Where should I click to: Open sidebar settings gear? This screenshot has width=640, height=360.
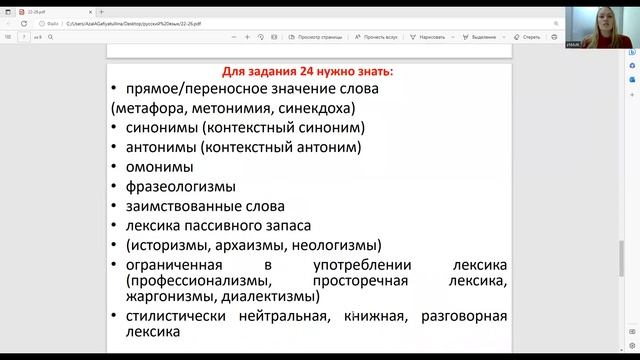pos(632,345)
